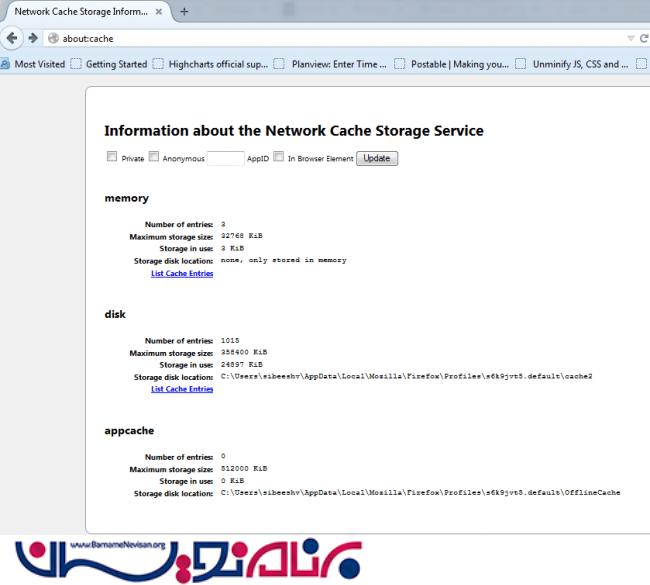Click the Getting Started bookmark page icon
The height and width of the screenshot is (585, 650).
[x=76, y=64]
